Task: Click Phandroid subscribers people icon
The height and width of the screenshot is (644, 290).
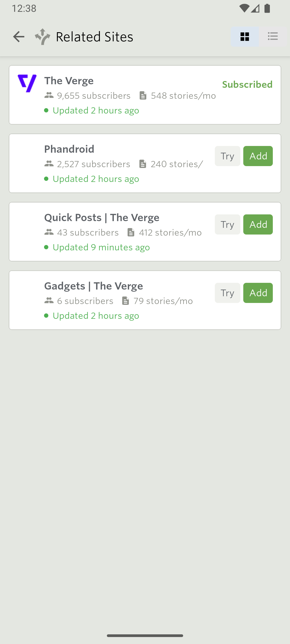Action: pyautogui.click(x=49, y=164)
